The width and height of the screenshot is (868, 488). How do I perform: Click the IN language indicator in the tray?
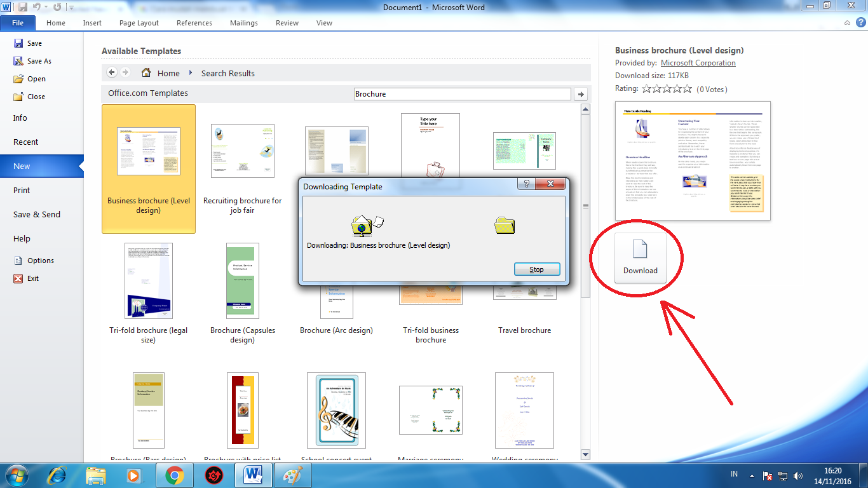pyautogui.click(x=734, y=474)
